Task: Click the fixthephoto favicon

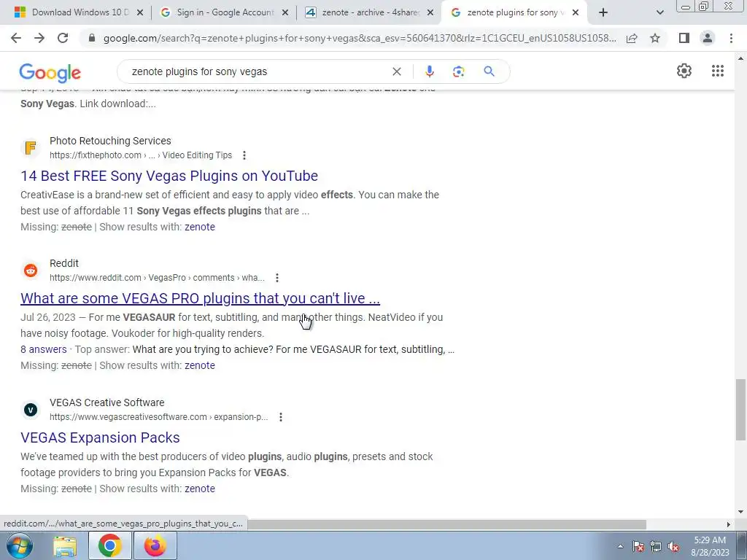Action: [31, 148]
